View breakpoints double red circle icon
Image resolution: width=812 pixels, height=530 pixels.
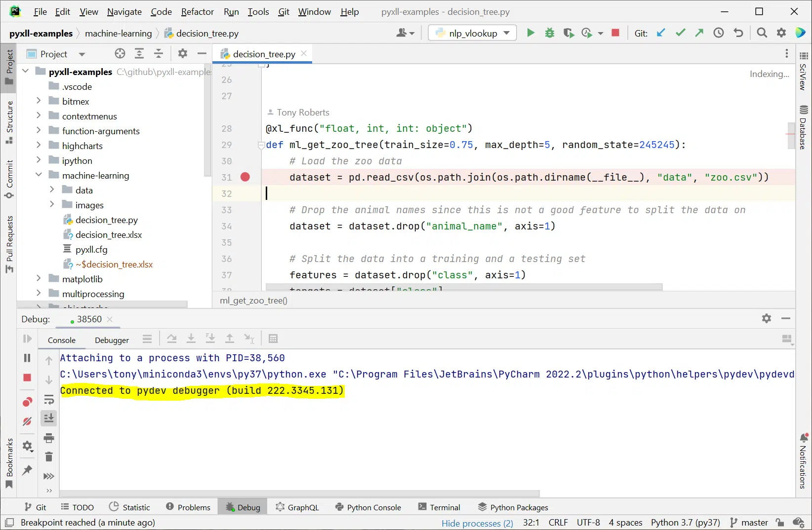tap(27, 402)
